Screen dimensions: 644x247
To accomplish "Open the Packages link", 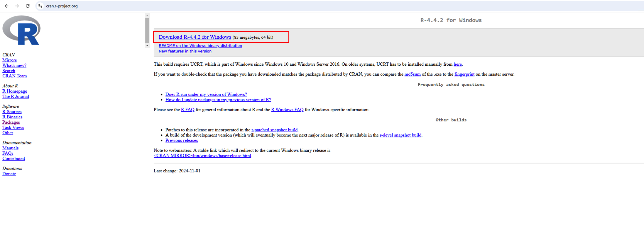I will [x=11, y=122].
